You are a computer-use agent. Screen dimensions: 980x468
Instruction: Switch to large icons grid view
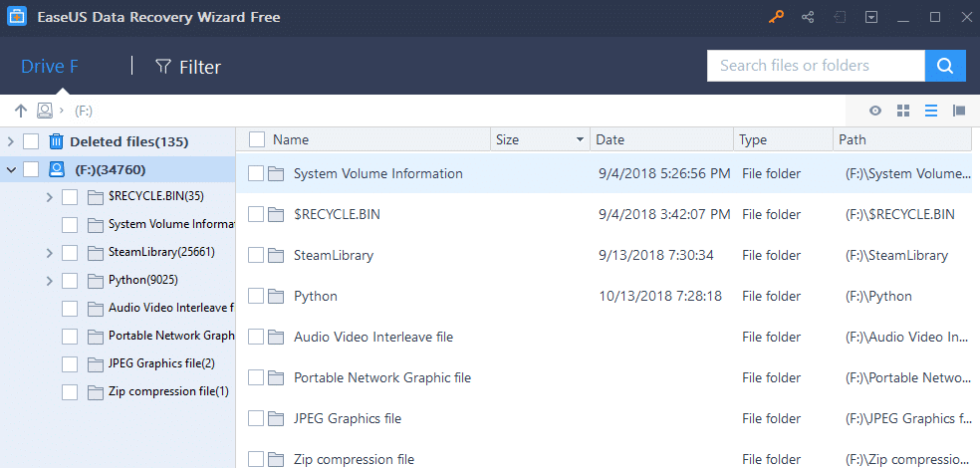(x=903, y=111)
